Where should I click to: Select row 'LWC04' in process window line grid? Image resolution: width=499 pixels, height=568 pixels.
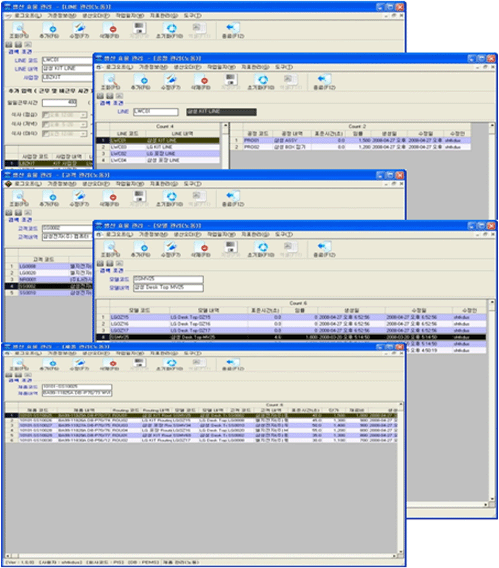coord(158,160)
